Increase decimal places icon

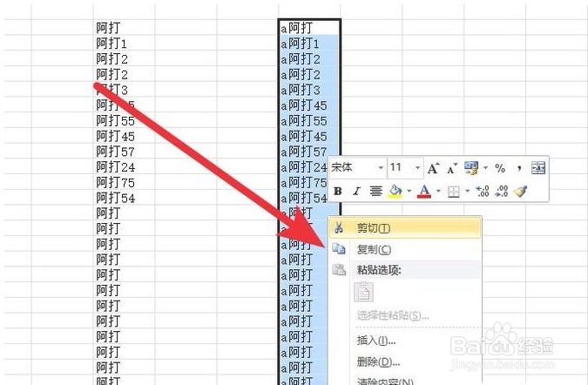point(483,191)
